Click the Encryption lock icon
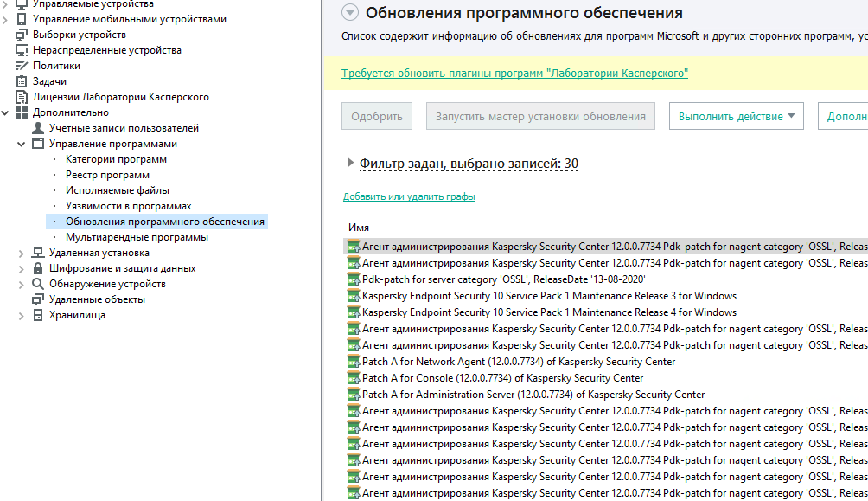The image size is (868, 501). (x=38, y=268)
